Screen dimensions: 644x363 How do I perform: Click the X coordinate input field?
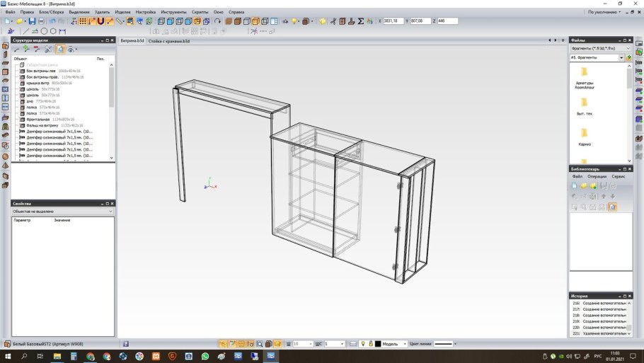coord(393,21)
